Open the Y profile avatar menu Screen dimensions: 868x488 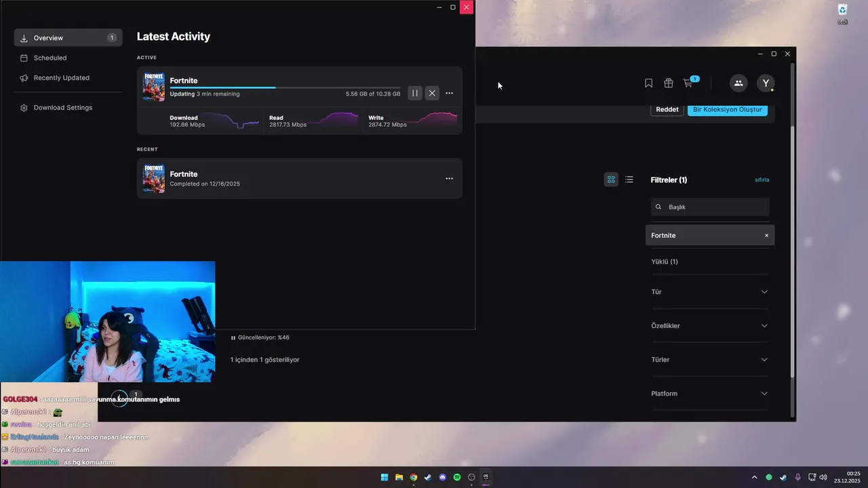pos(766,83)
